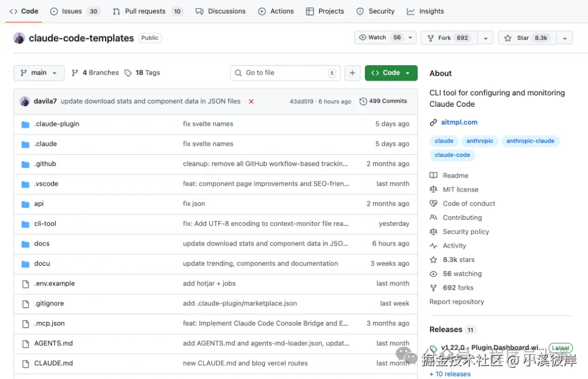Screen dimensions: 588x379
Task: Open commit 'cleanup: remove all GitHub workflow-based trackin...'
Action: [x=266, y=163]
